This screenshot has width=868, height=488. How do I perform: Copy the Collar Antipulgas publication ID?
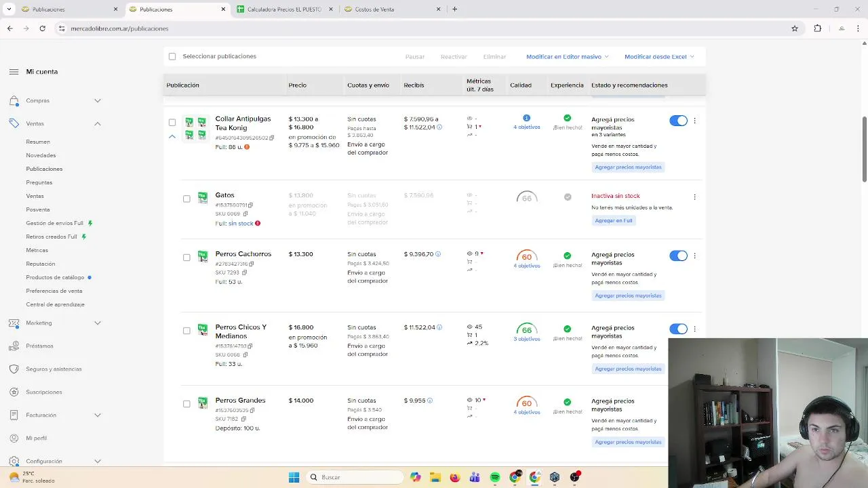tap(272, 138)
